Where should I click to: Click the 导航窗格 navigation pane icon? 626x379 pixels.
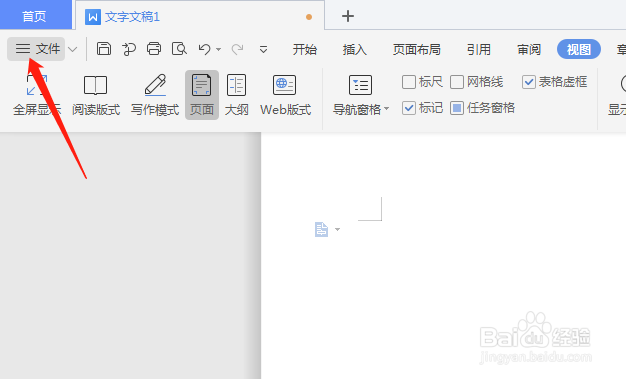tap(360, 85)
